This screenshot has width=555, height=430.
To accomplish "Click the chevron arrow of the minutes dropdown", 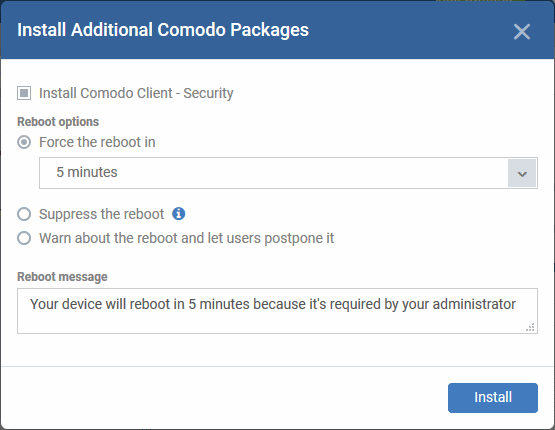I will pyautogui.click(x=522, y=173).
